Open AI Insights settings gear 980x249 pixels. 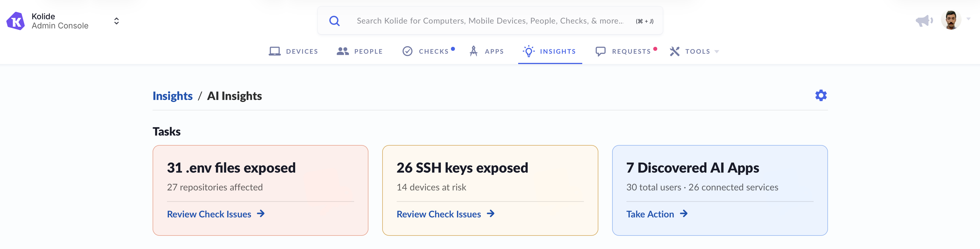(820, 95)
